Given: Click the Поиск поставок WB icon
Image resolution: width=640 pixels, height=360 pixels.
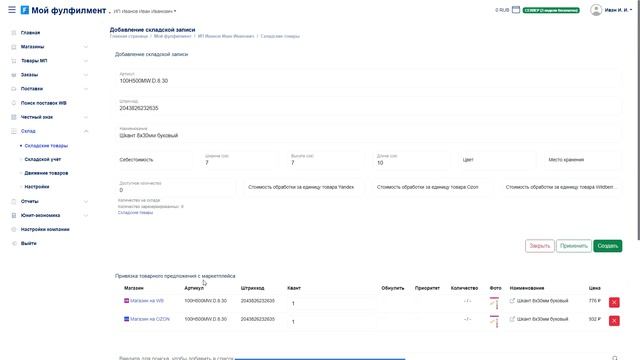Looking at the screenshot, I should 13,103.
